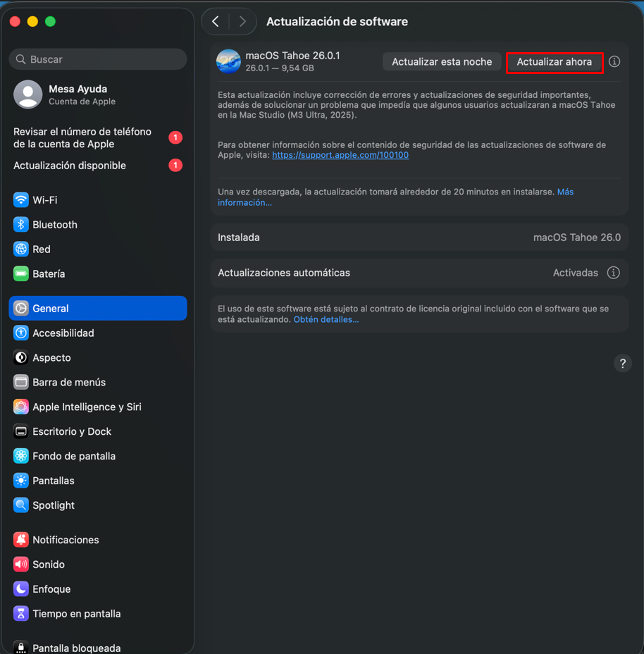This screenshot has width=644, height=654.
Task: Open Bluetooth settings icon
Action: click(21, 225)
